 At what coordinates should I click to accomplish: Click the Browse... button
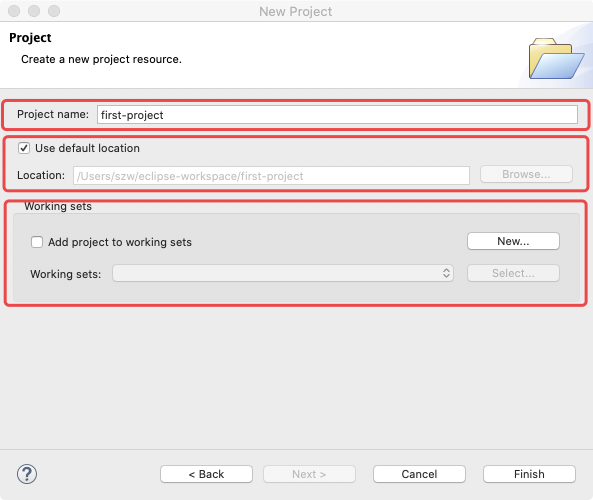(526, 174)
